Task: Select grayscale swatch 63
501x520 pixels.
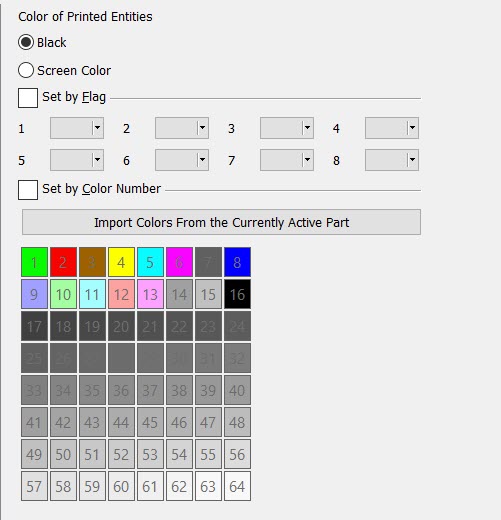Action: (x=208, y=486)
